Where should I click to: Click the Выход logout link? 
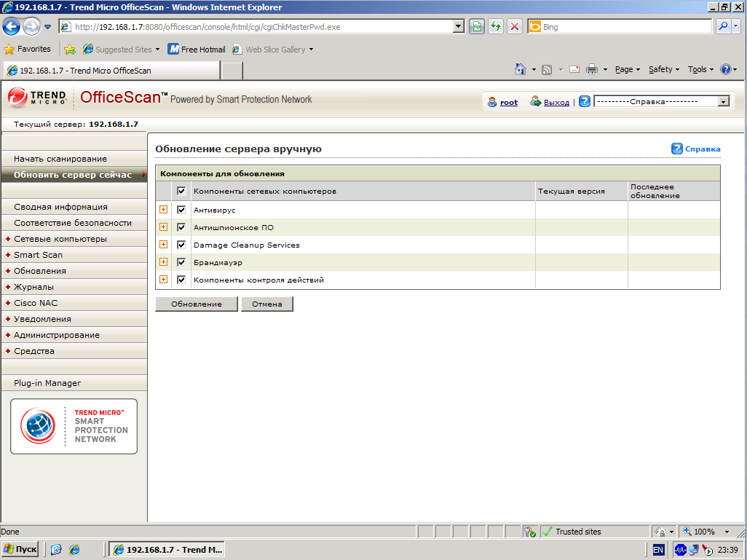pos(556,102)
